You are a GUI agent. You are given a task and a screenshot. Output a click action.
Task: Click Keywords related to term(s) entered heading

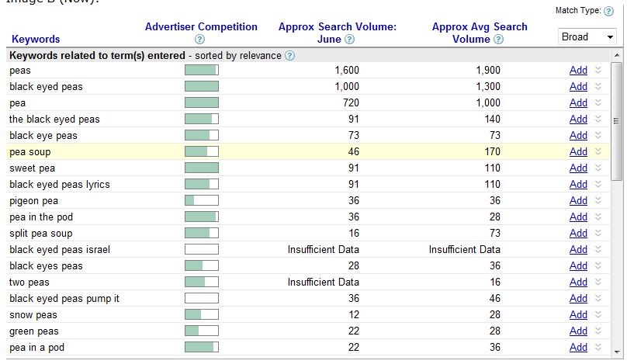(97, 56)
